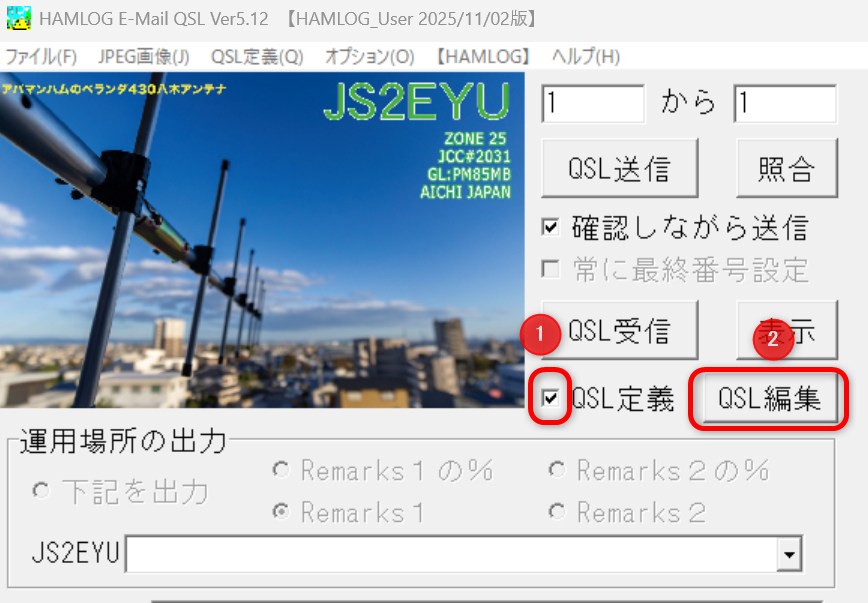Uncheck the QSL定義 checkbox

(x=550, y=399)
